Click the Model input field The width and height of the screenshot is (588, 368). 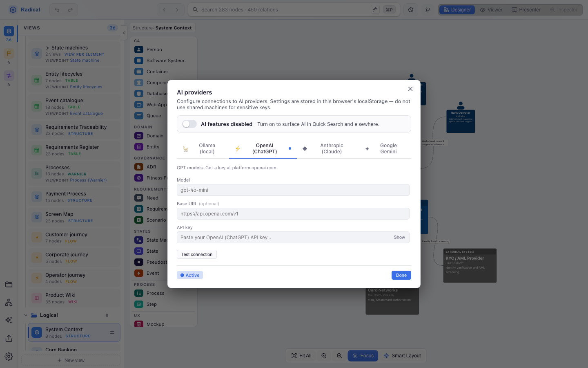pyautogui.click(x=293, y=190)
